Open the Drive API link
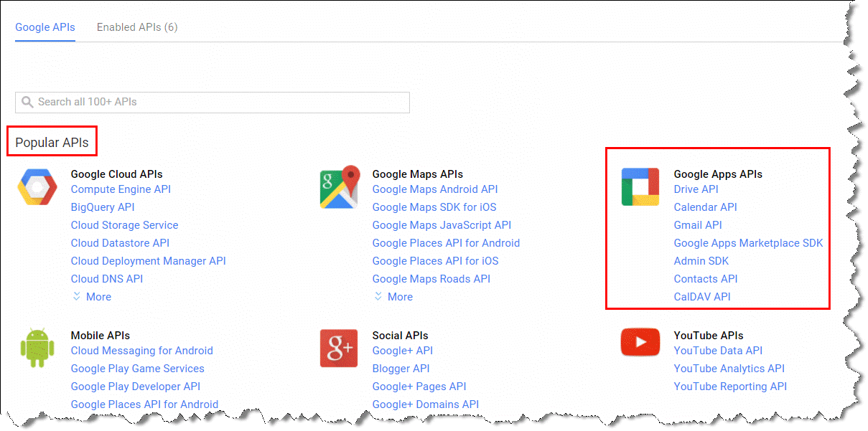This screenshot has width=868, height=431. 696,189
